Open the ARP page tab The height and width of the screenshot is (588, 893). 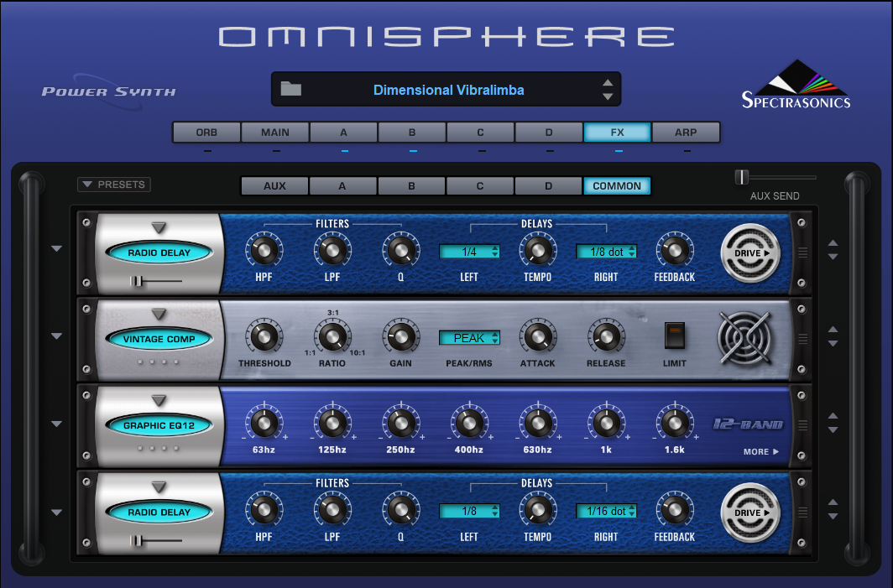[686, 132]
